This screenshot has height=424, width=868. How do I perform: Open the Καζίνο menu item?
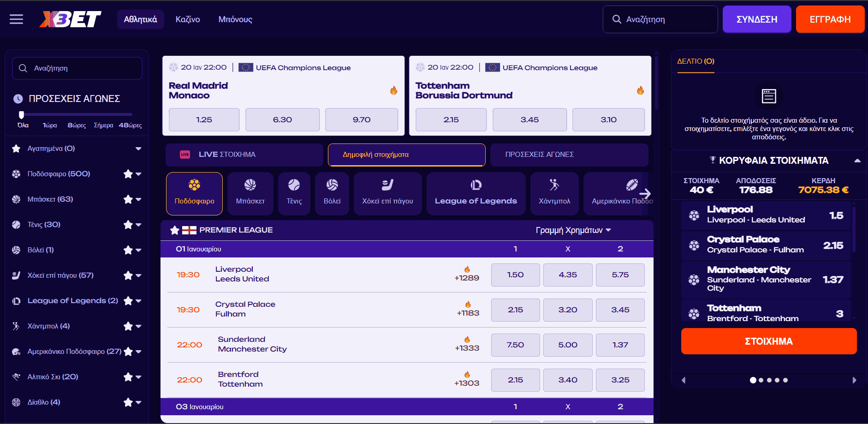click(188, 19)
